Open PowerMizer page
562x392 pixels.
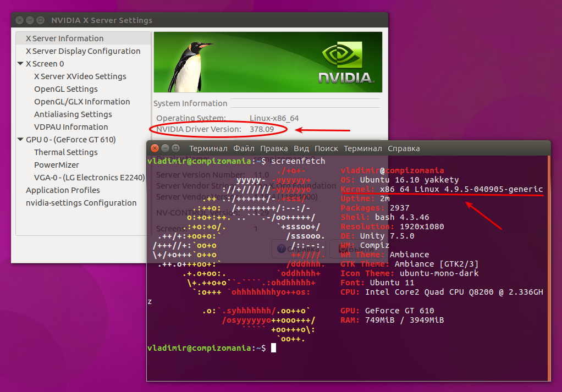[x=56, y=165]
